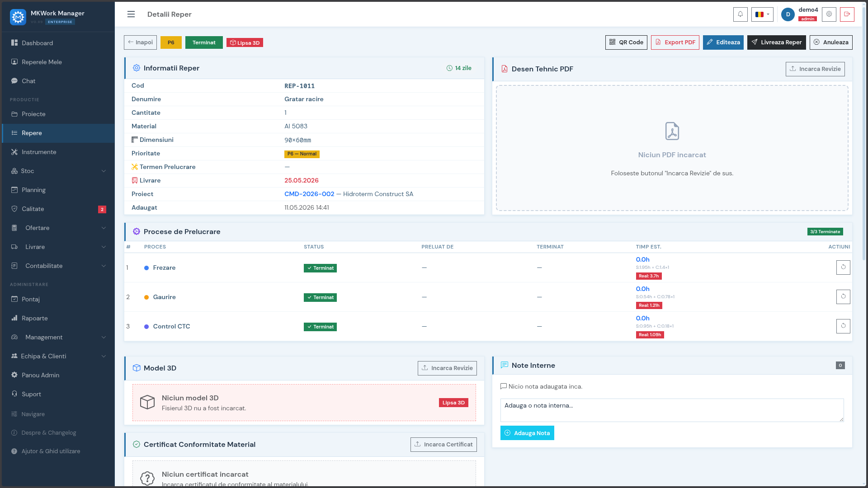Image resolution: width=868 pixels, height=488 pixels.
Task: Open the language flag dropdown
Action: coord(762,14)
